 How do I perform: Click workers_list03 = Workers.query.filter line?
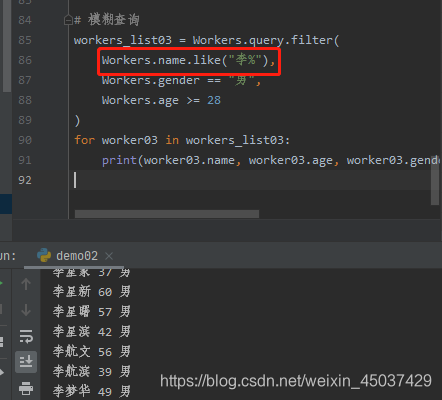tap(207, 40)
